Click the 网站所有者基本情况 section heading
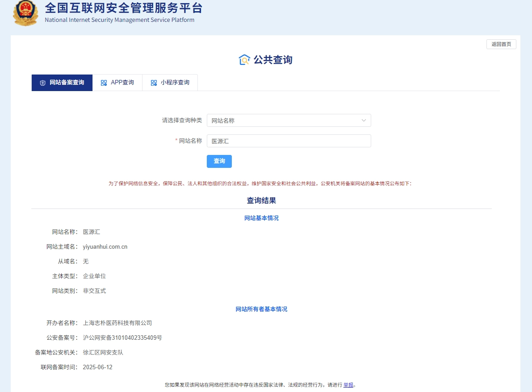The height and width of the screenshot is (392, 532). pos(261,309)
